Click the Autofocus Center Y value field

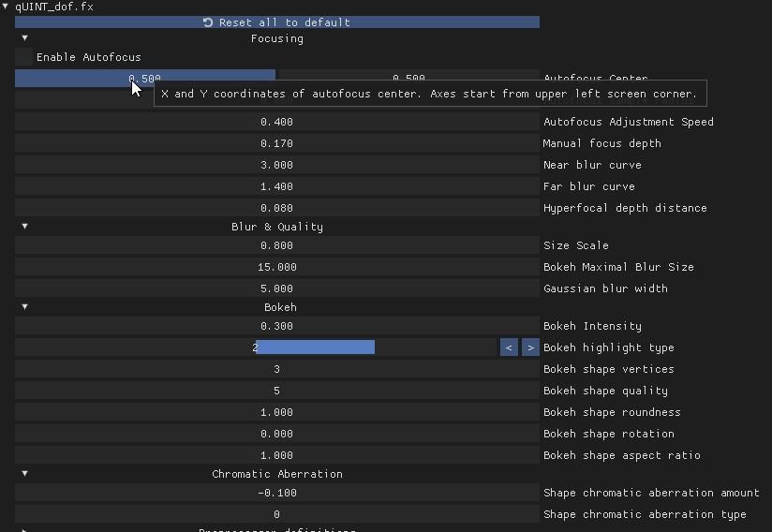pyautogui.click(x=408, y=79)
